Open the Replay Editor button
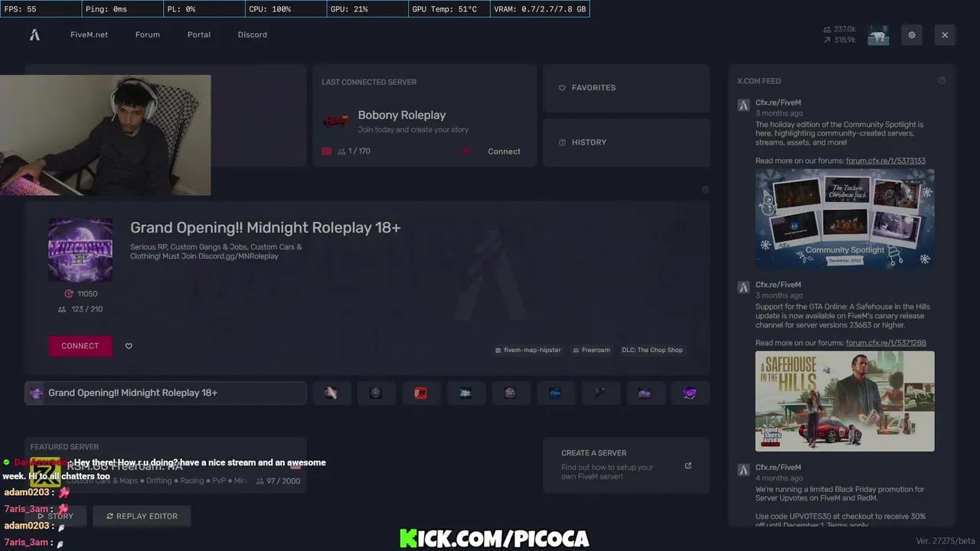The image size is (980, 551). [x=142, y=517]
